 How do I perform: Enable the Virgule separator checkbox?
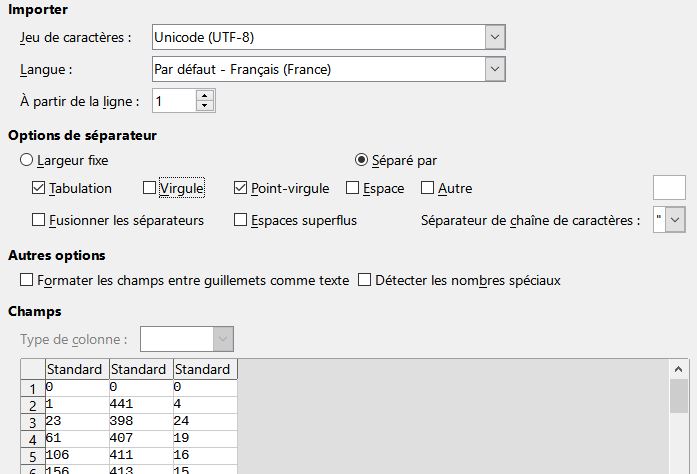(x=149, y=188)
